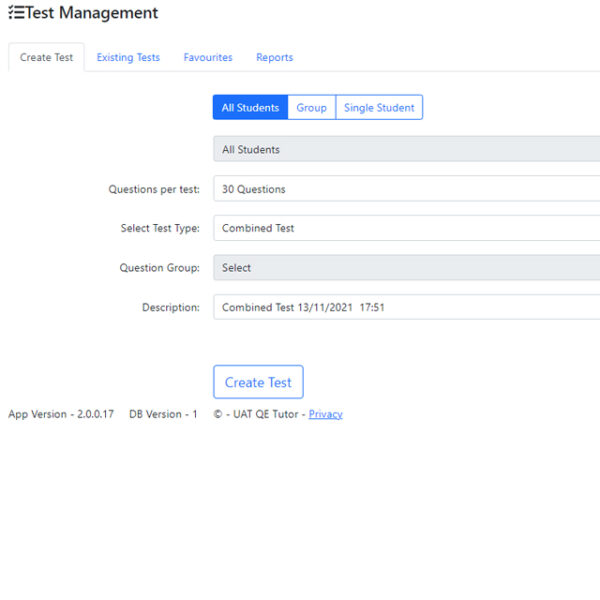Image resolution: width=600 pixels, height=600 pixels.
Task: Click the Test Management page heading
Action: pyautogui.click(x=92, y=14)
